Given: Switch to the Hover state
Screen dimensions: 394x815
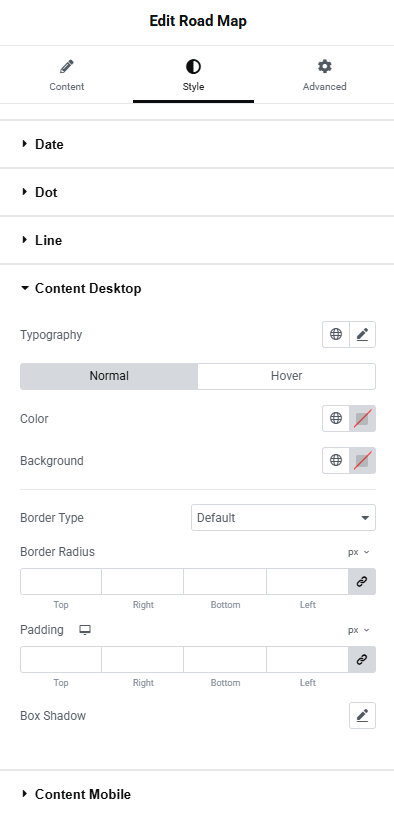Looking at the screenshot, I should click(286, 376).
